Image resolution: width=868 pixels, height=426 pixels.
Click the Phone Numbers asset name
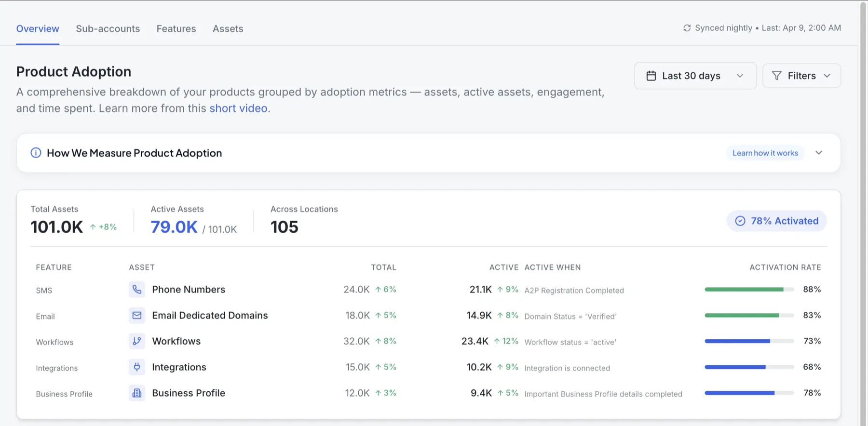pos(189,290)
